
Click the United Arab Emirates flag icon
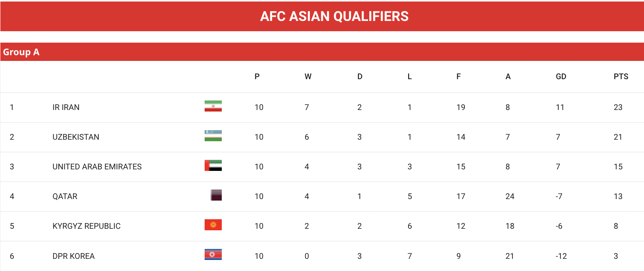pos(213,165)
